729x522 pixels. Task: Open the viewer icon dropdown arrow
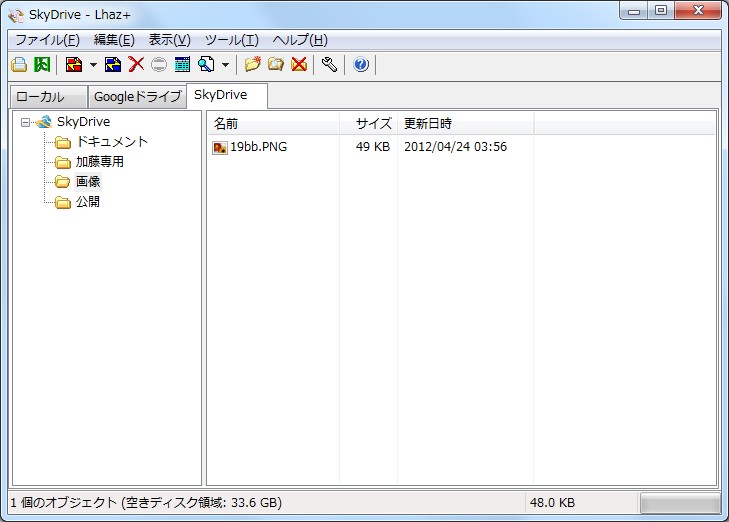tap(225, 65)
